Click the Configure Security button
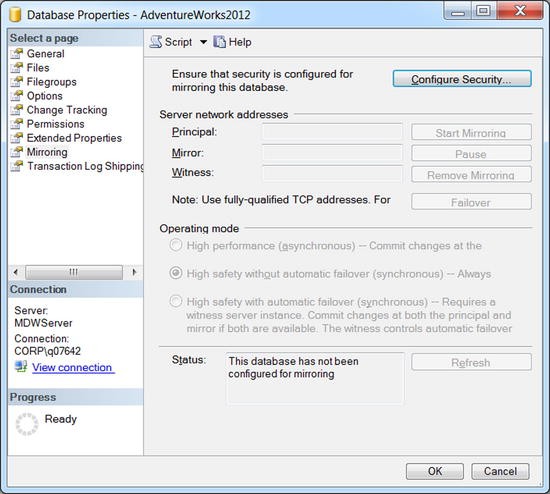The height and width of the screenshot is (494, 550). [x=462, y=79]
